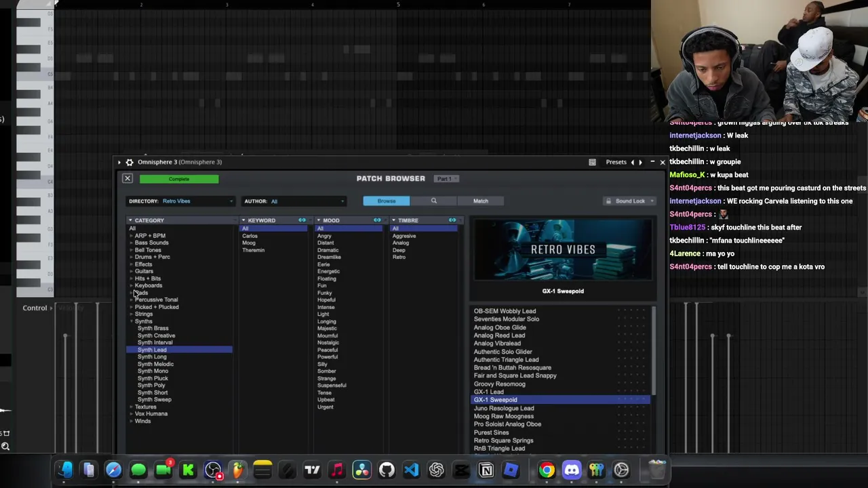Toggle the Timbre column link icon

click(452, 220)
